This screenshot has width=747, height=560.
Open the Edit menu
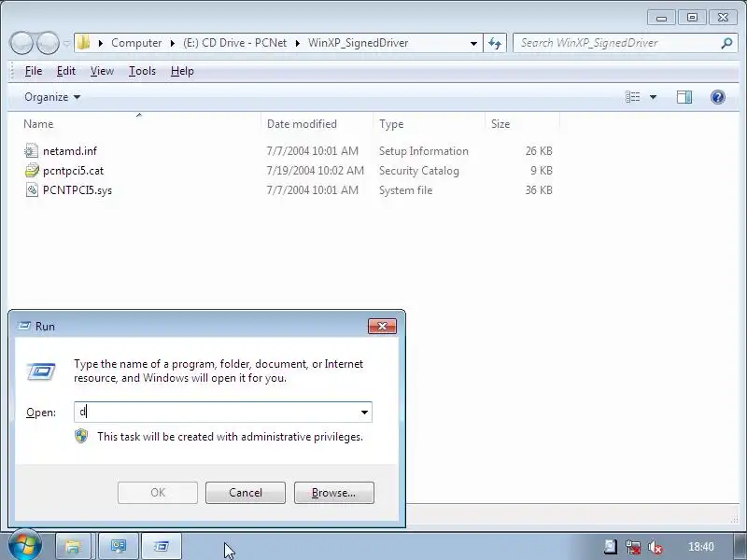click(65, 71)
